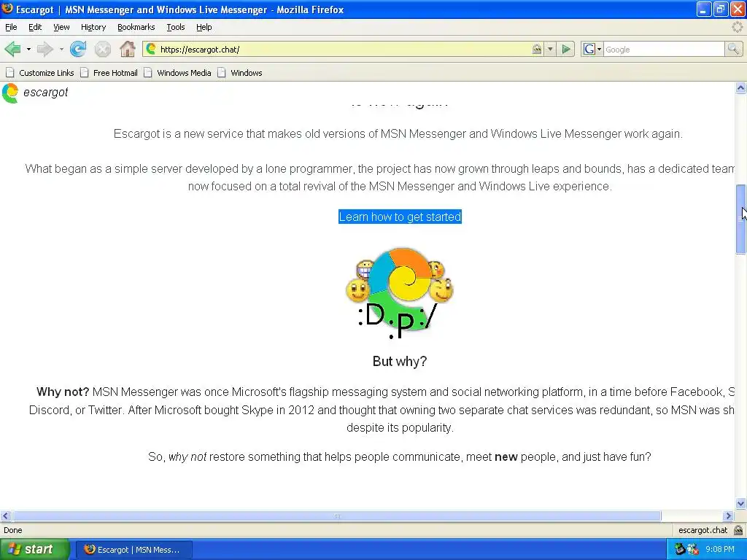The height and width of the screenshot is (560, 747).
Task: Open the Windows bookmark
Action: tap(239, 73)
